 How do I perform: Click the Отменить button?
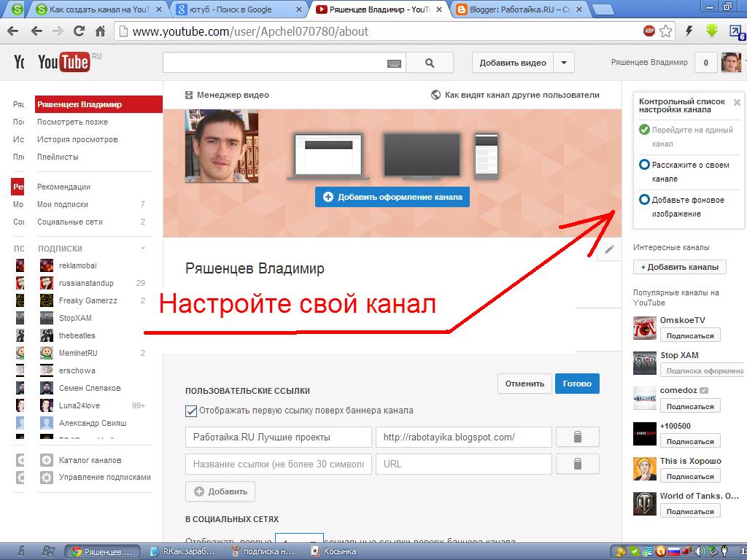tap(525, 384)
